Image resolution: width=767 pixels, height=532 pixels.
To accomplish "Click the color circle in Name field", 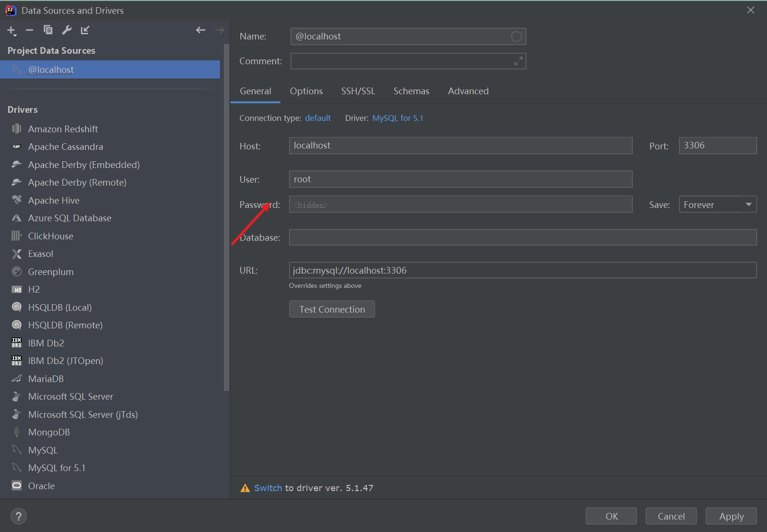I will point(517,37).
